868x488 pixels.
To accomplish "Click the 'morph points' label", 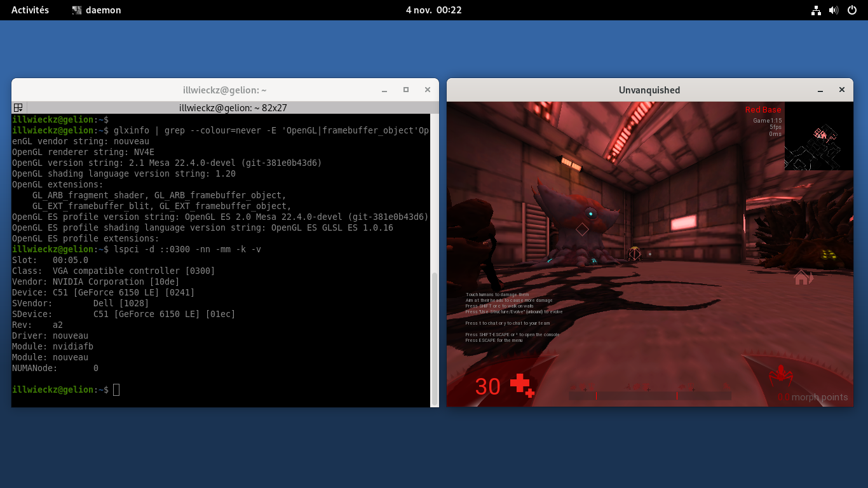I will pyautogui.click(x=820, y=397).
